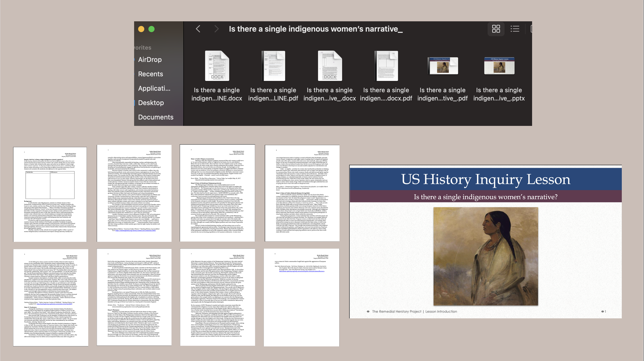Click the page 4 document thumbnail
644x361 pixels.
[302, 193]
